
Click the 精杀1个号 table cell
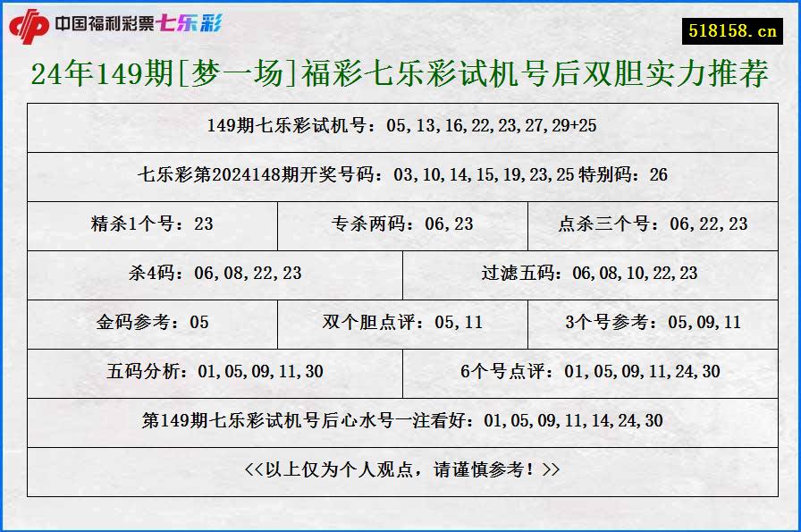(155, 225)
